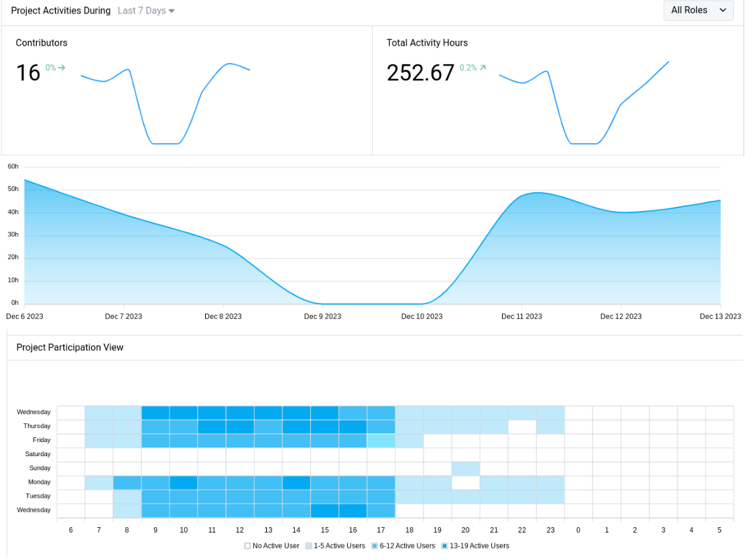
Task: Click the Dec 11 2023 axis label
Action: pyautogui.click(x=521, y=316)
